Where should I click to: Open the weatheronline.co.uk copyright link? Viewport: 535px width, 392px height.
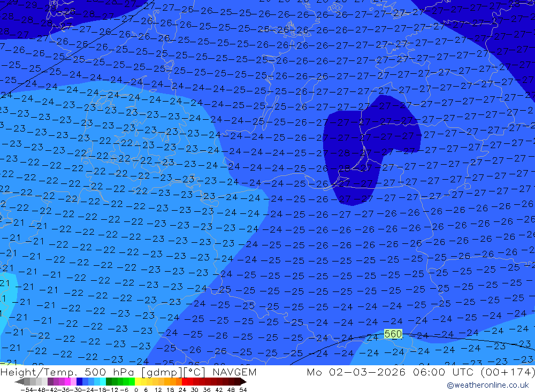(x=487, y=385)
